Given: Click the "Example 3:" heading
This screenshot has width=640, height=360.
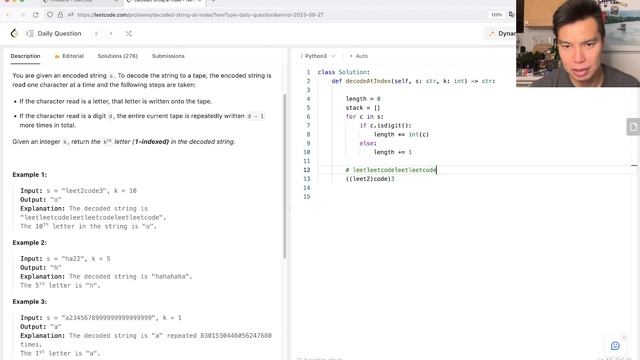Looking at the screenshot, I should click(29, 302).
